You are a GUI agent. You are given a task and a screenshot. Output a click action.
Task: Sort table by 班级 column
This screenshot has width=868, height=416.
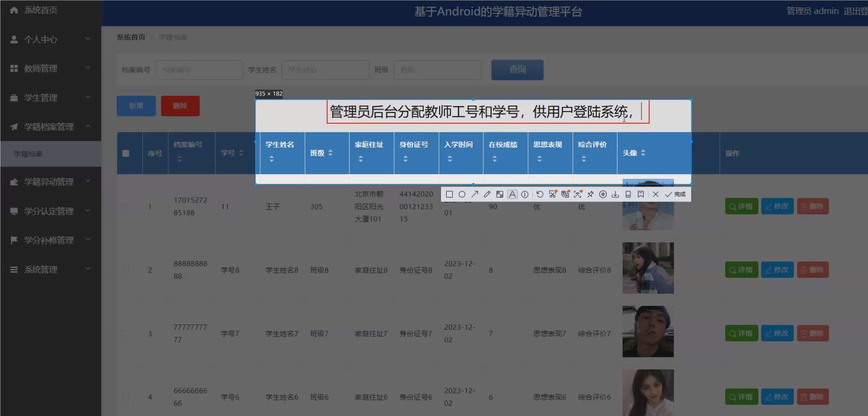pyautogui.click(x=331, y=153)
